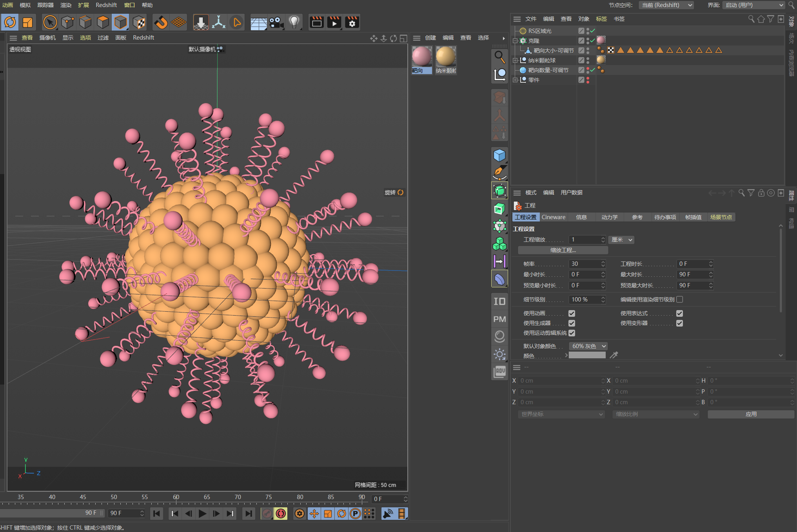Add a camera with camera icon
The width and height of the screenshot is (797, 532).
point(276,22)
